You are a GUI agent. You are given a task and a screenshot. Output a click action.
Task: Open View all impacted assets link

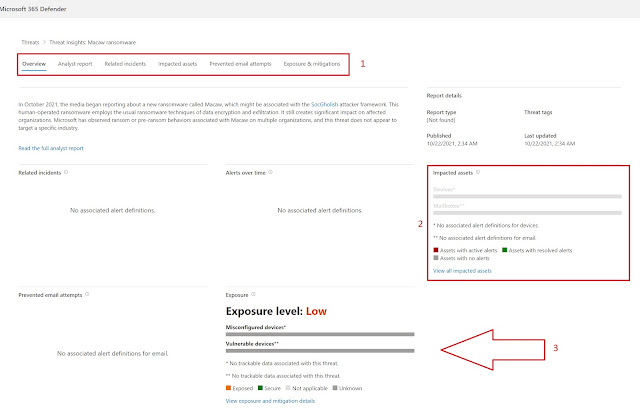coord(462,271)
